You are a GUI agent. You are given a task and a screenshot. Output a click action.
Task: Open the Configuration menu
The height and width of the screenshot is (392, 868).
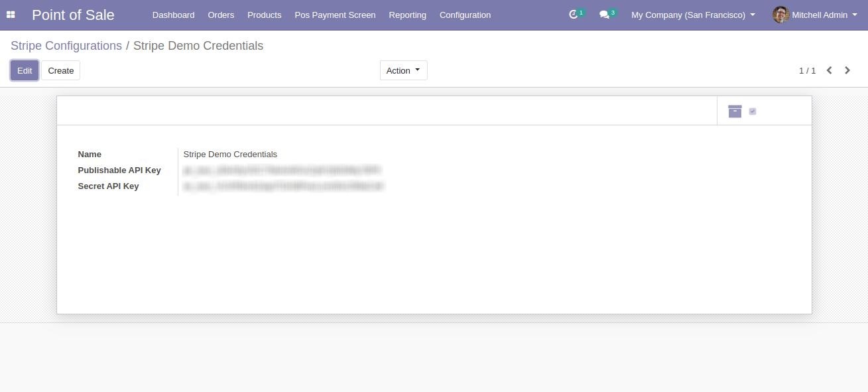465,15
